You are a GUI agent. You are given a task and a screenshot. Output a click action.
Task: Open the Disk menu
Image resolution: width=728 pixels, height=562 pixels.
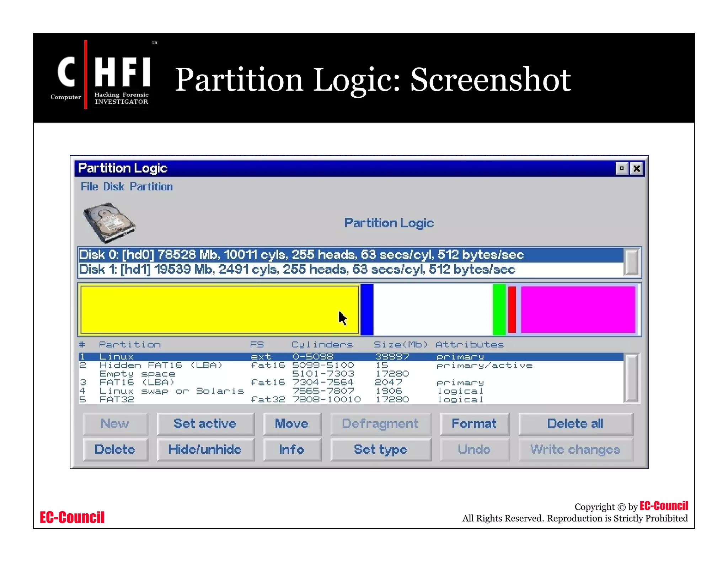(114, 187)
